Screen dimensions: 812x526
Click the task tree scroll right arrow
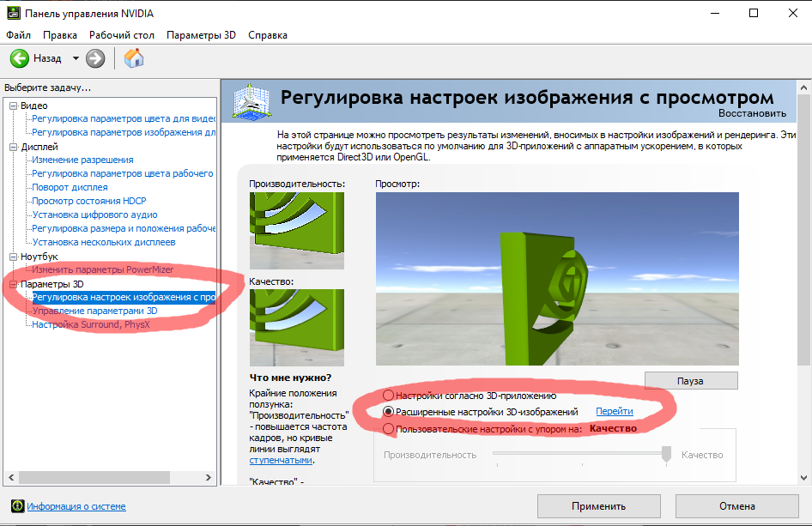[209, 477]
